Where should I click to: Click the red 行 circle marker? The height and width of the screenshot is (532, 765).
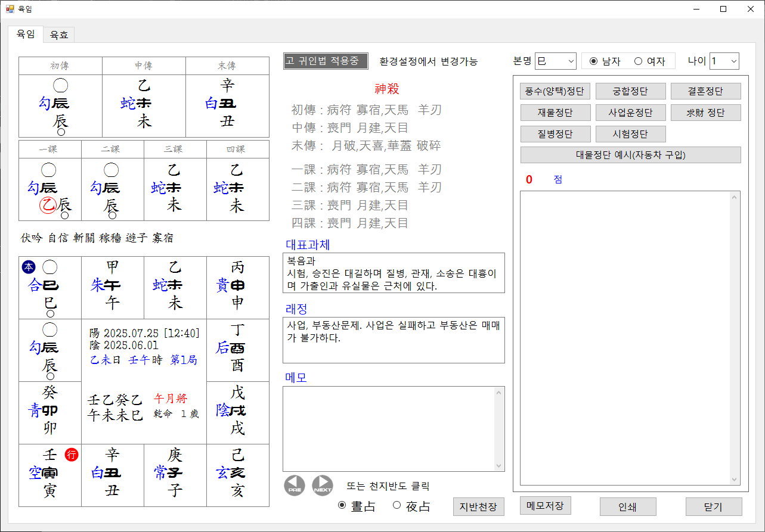point(72,455)
